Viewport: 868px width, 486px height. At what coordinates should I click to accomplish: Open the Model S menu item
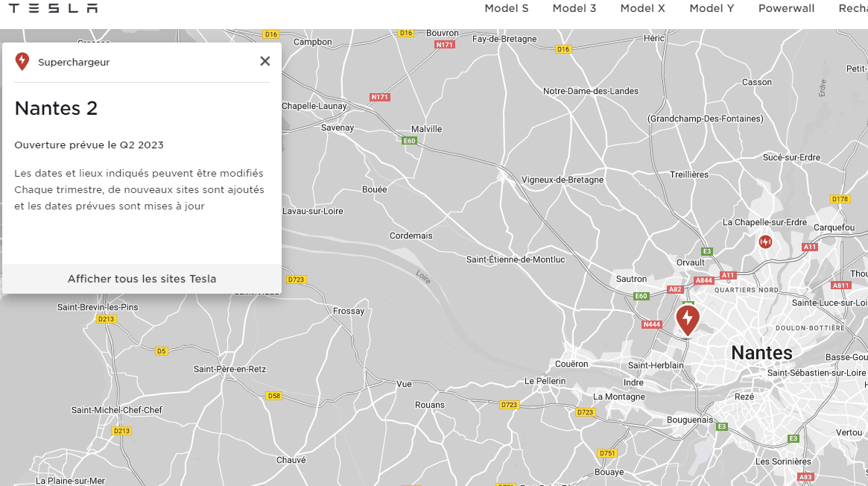(x=507, y=8)
